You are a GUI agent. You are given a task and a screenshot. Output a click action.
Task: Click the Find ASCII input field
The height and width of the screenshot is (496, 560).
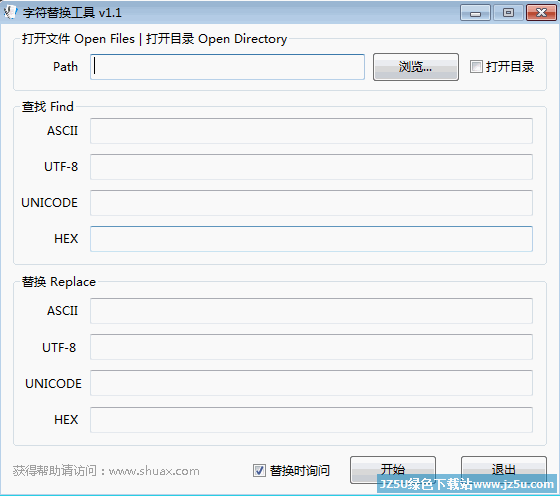311,131
